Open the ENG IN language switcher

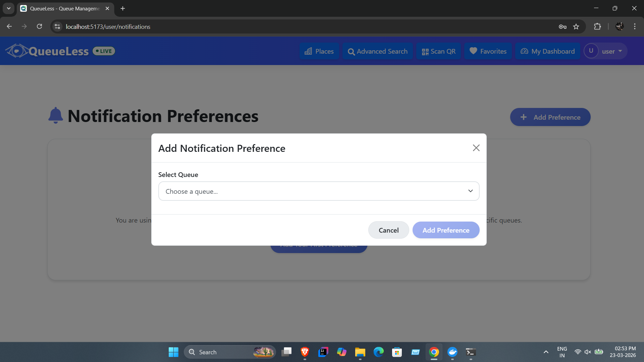562,352
